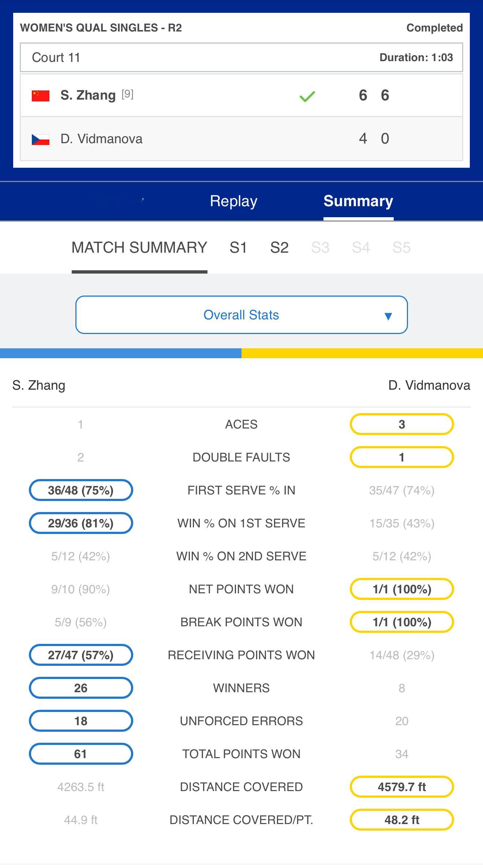Click the 61 total points won pill
Image resolution: width=483 pixels, height=868 pixels.
pos(81,754)
